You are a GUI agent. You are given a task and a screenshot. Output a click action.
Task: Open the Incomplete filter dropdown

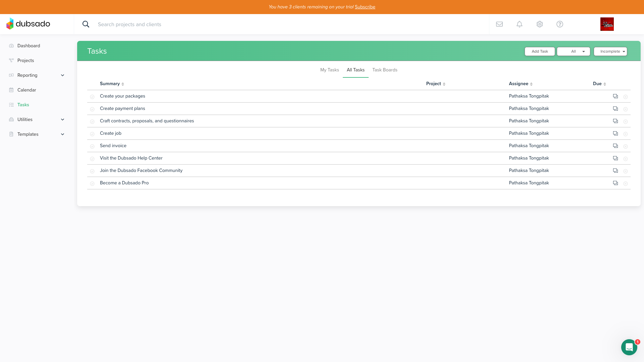(x=610, y=51)
